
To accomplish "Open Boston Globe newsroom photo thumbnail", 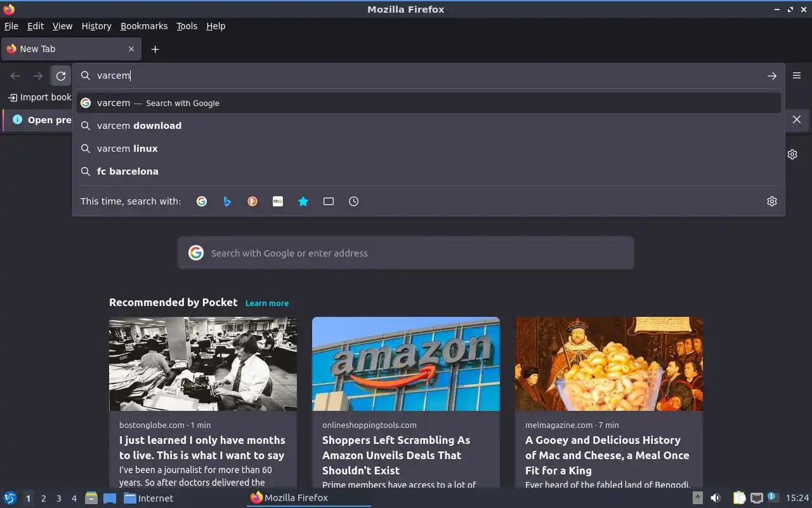I will tap(203, 364).
